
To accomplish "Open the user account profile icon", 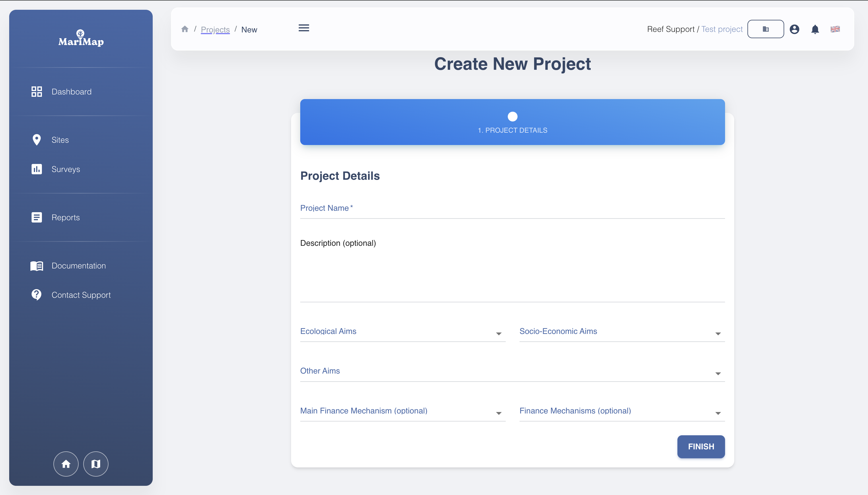I will pos(795,29).
